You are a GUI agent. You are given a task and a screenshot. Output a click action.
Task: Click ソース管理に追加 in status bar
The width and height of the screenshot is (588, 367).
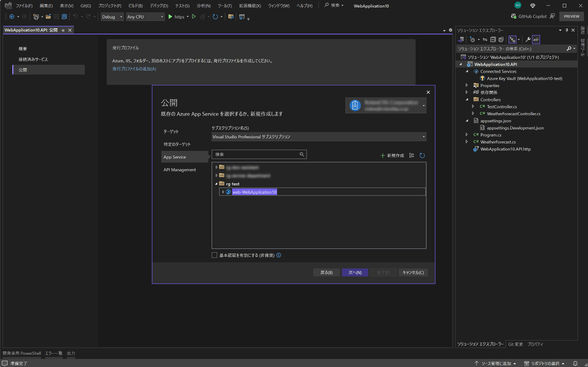coord(495,363)
